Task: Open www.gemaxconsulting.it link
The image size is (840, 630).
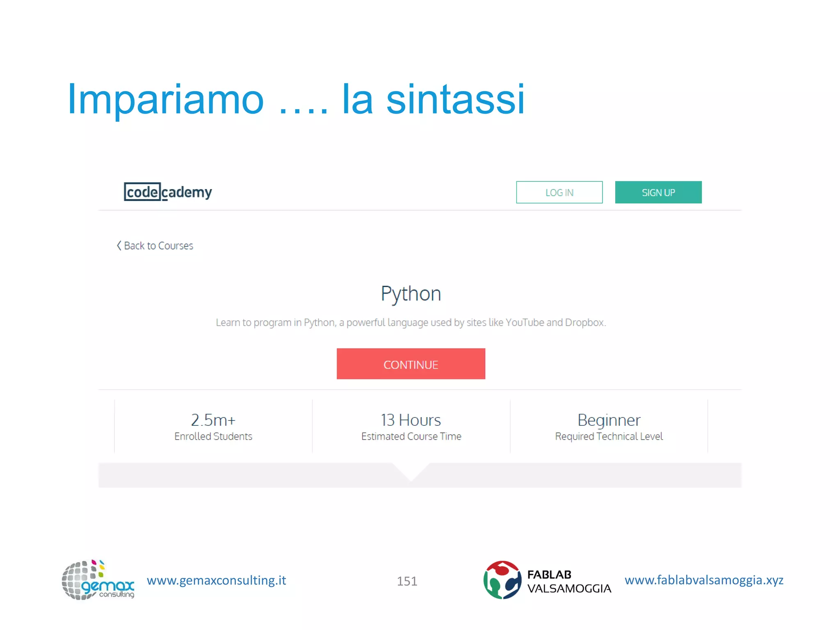Action: 217,580
